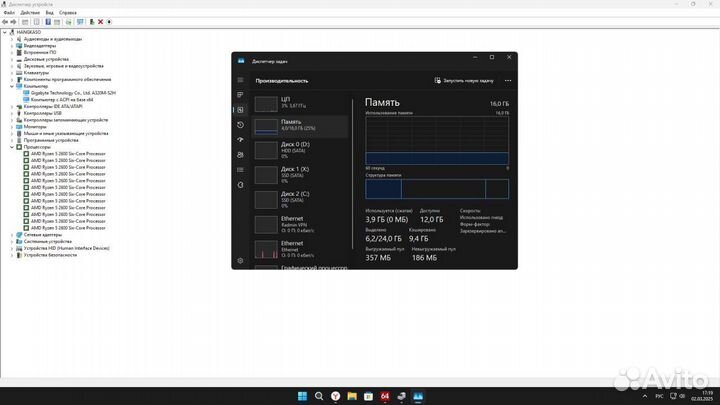Open Yandex Browser from the taskbar
Screen dimensions: 720x405
(336, 396)
